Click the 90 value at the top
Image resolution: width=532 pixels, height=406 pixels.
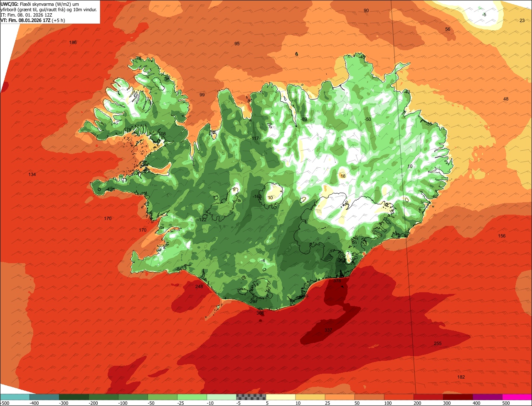click(366, 10)
